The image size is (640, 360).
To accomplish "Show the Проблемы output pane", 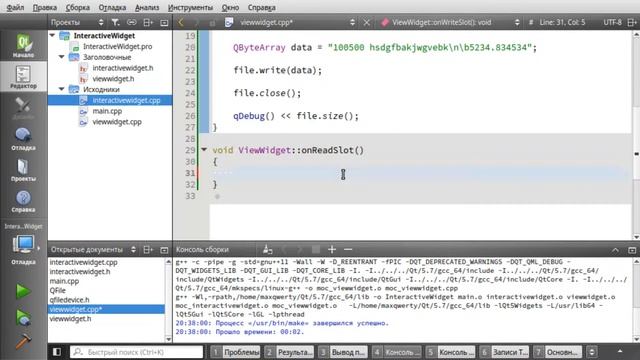I will [236, 351].
